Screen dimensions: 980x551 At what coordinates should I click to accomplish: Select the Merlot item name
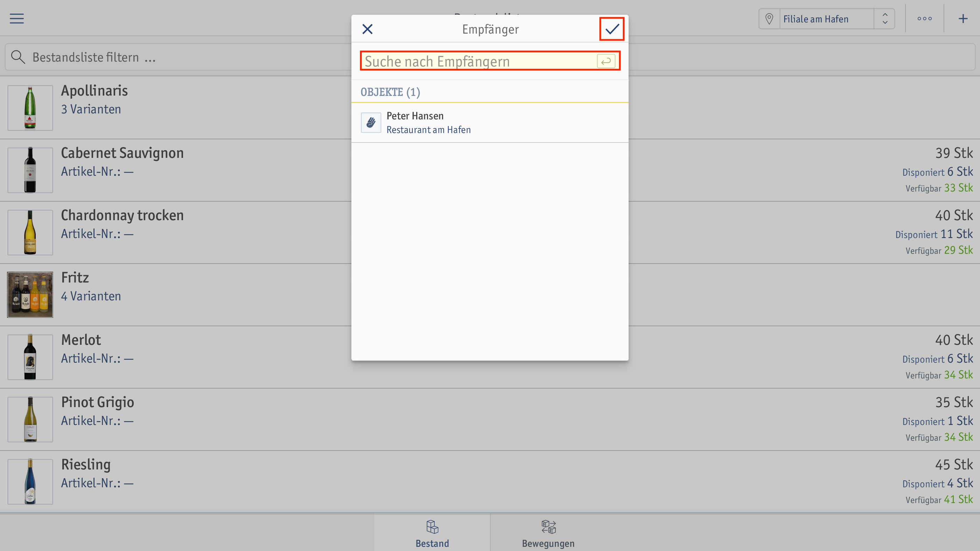tap(81, 340)
